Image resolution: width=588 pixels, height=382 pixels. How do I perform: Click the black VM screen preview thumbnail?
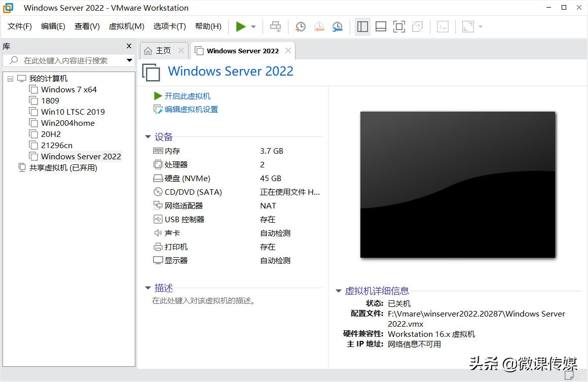click(458, 185)
